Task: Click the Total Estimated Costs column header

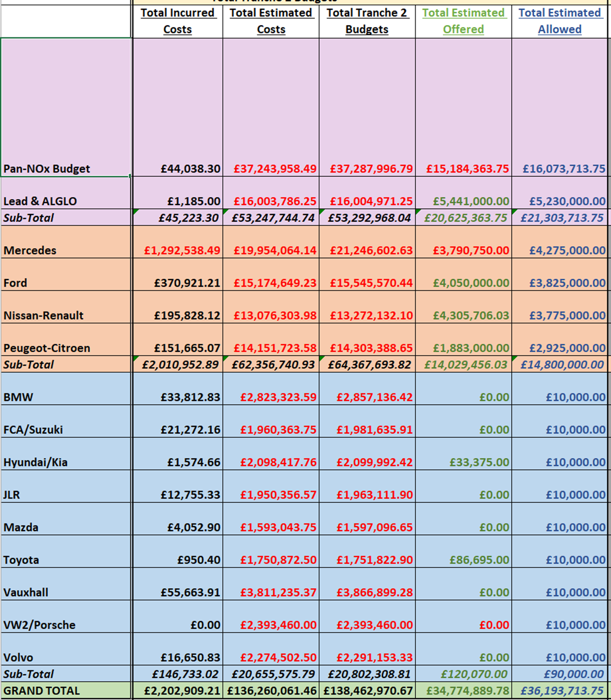Action: pyautogui.click(x=271, y=21)
